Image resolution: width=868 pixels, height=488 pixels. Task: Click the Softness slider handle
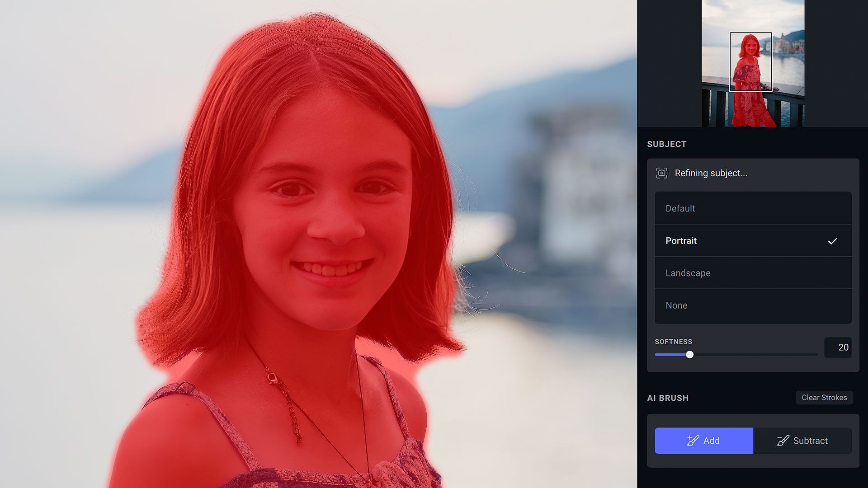[x=689, y=355]
